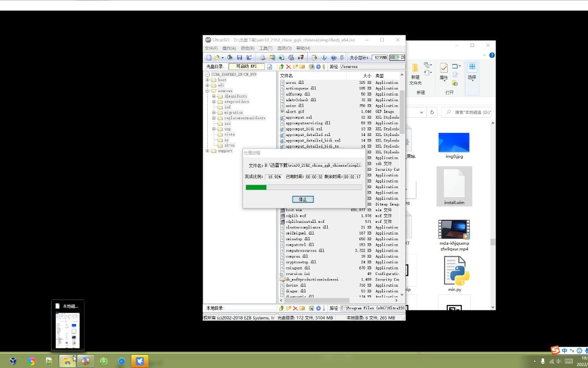Select the install.wim file thumbnail
The height and width of the screenshot is (368, 588).
tap(454, 186)
